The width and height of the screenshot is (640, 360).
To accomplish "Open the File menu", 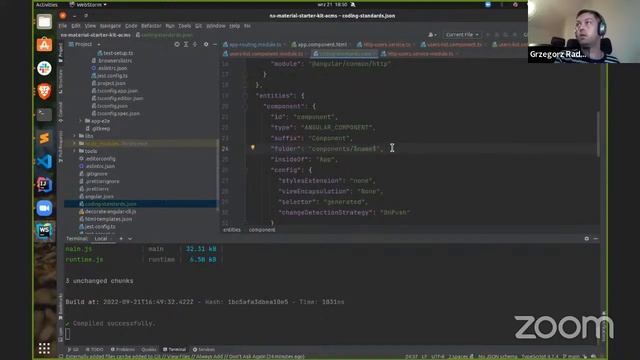I will (x=63, y=26).
